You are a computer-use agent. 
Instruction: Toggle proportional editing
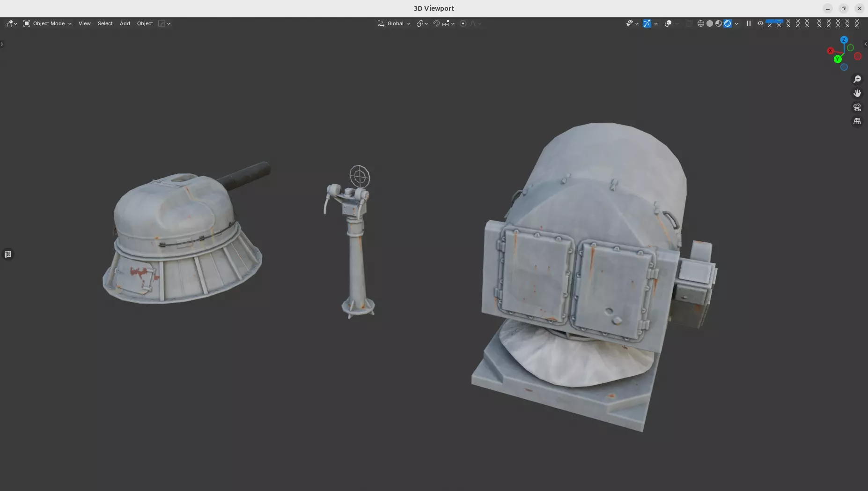point(463,23)
